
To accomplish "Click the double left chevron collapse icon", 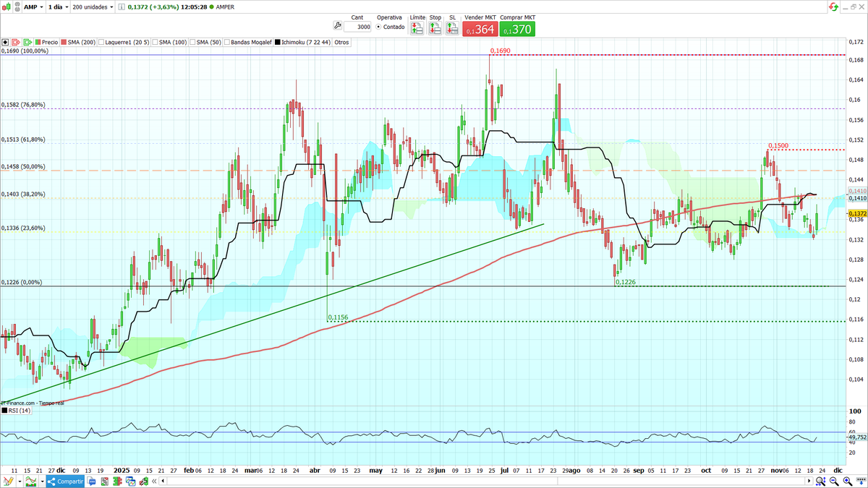I will (154, 481).
